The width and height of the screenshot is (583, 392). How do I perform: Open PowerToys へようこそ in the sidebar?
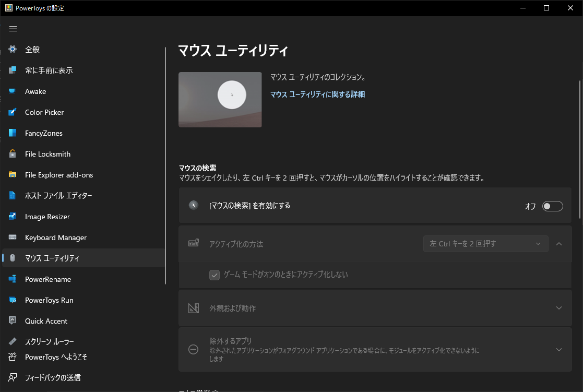pos(84,357)
